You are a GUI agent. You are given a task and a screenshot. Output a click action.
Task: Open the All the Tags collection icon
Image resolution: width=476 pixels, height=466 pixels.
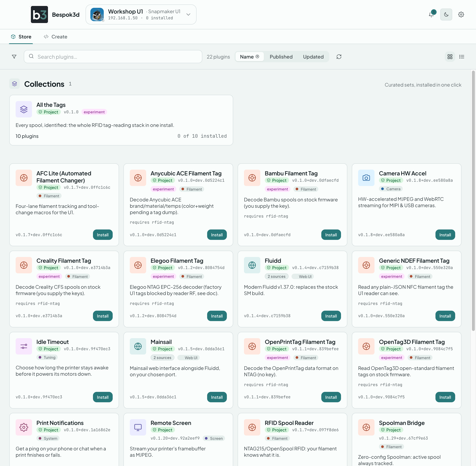pyautogui.click(x=24, y=109)
